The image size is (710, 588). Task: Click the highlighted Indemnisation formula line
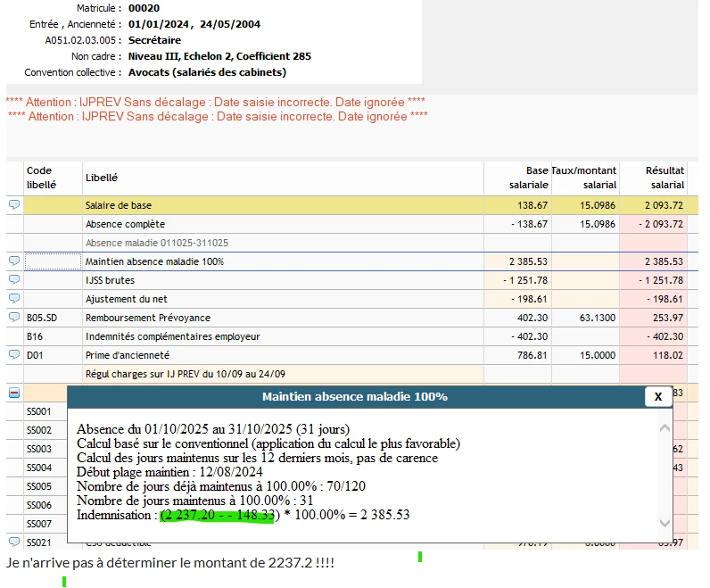[x=244, y=515]
